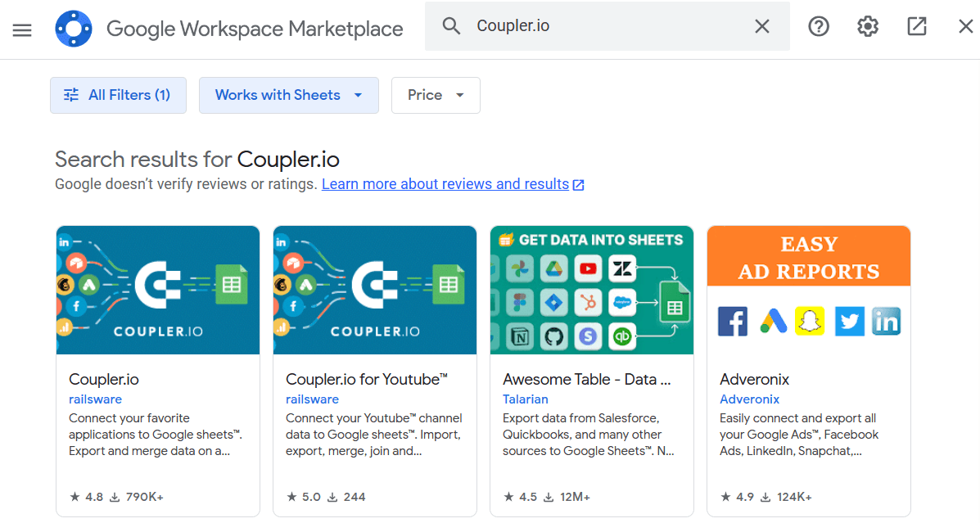This screenshot has height=523, width=980.
Task: Click external link icon after reviews link
Action: click(x=579, y=185)
